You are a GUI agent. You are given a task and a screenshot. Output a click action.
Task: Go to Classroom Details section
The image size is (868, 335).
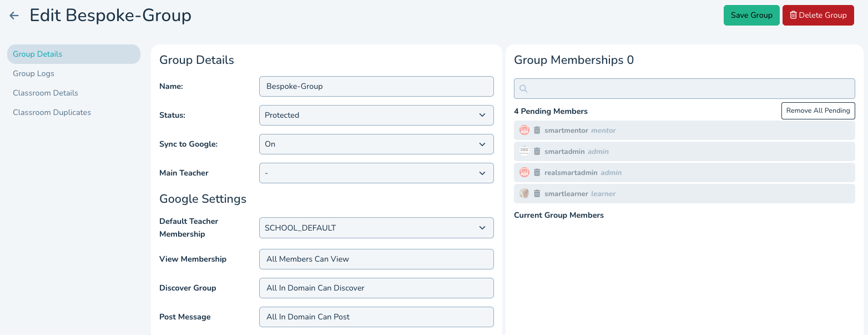46,93
